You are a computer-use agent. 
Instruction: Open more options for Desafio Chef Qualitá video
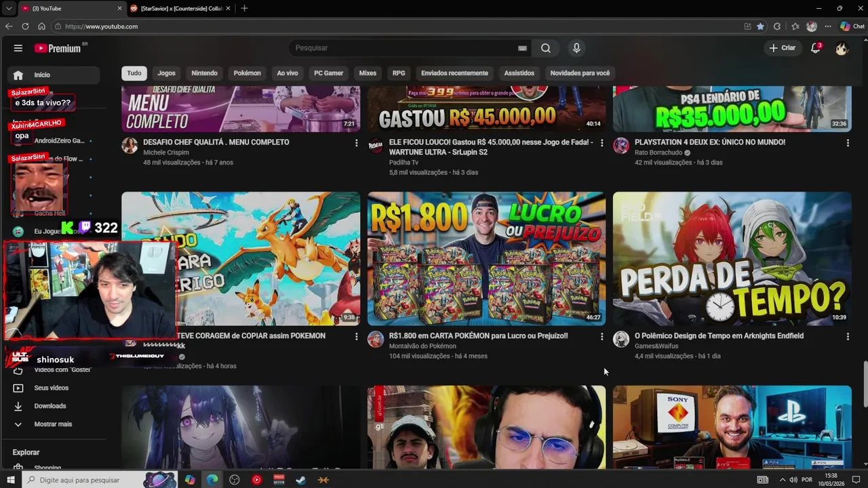pos(356,143)
